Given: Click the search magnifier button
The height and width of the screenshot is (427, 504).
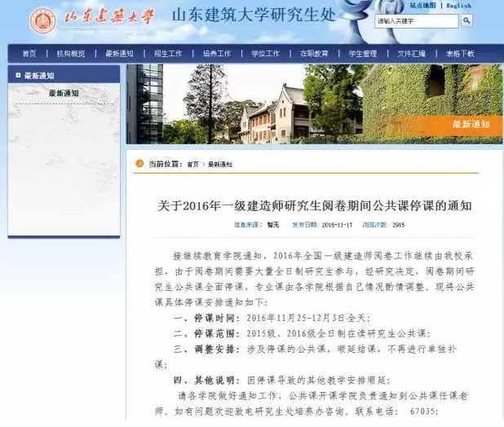Looking at the screenshot, I should click(x=466, y=20).
